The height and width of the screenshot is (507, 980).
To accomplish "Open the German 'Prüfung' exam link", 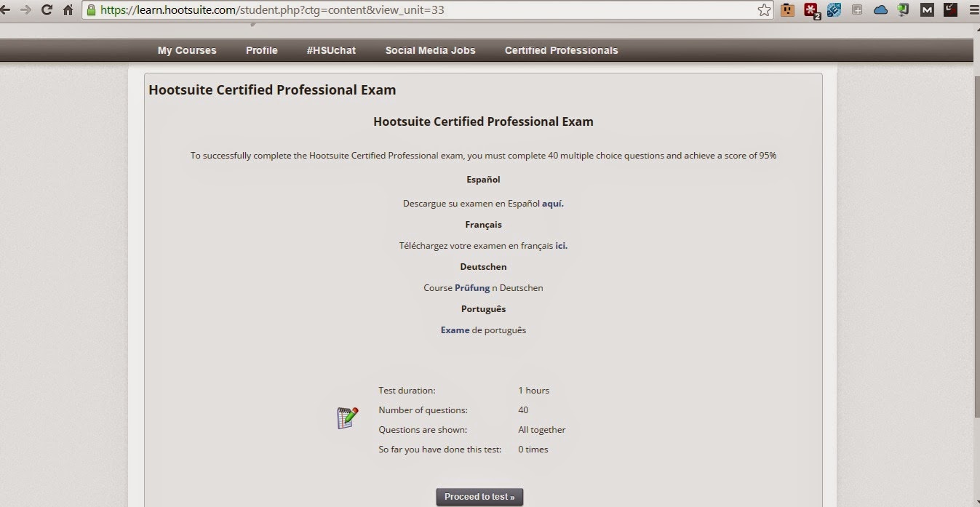I will 472,288.
